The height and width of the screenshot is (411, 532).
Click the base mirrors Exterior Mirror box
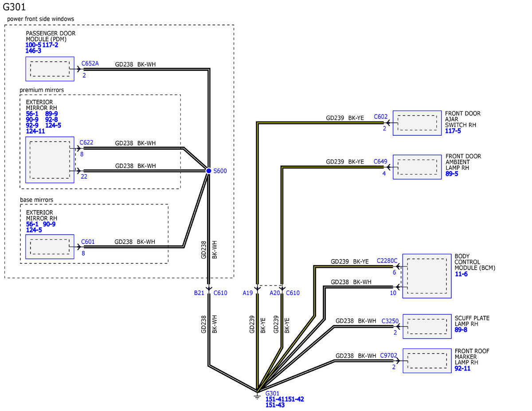[x=50, y=247]
